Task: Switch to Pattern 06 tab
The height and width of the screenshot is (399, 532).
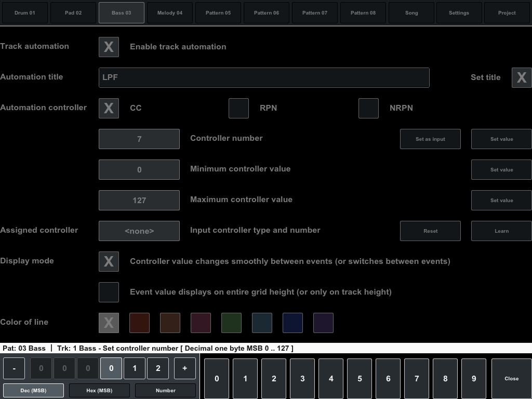Action: pyautogui.click(x=267, y=13)
